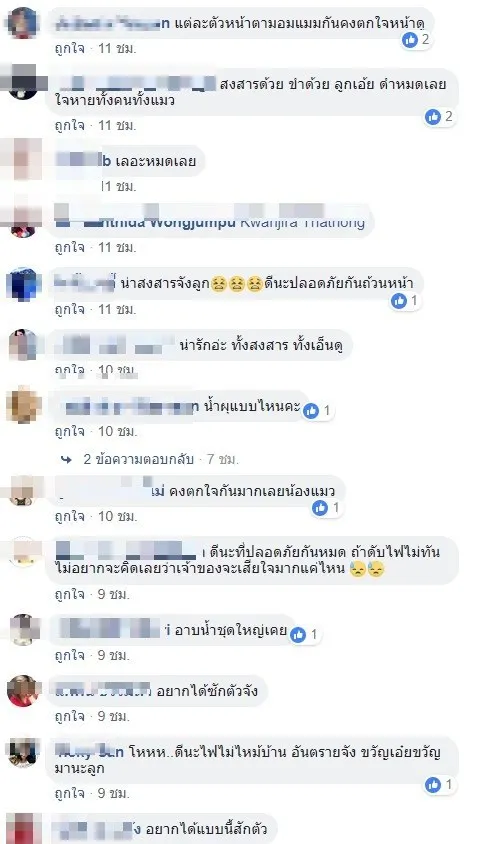This screenshot has width=487, height=844.
Task: Click '11 ชม.' timestamp under first comment
Action: point(117,48)
